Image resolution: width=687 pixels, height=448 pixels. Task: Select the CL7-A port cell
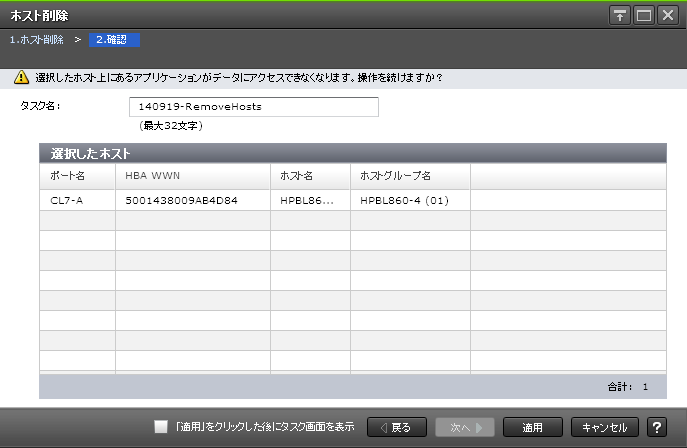[77, 201]
